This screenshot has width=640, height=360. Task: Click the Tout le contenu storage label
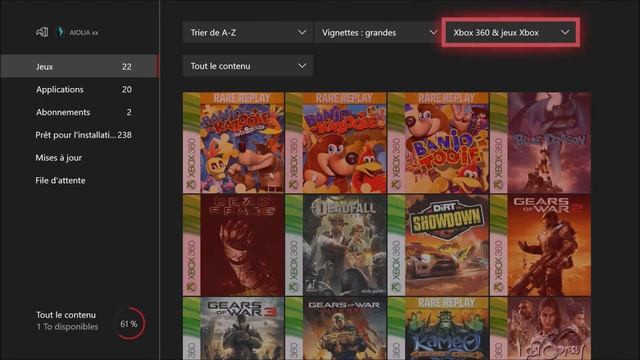point(66,315)
